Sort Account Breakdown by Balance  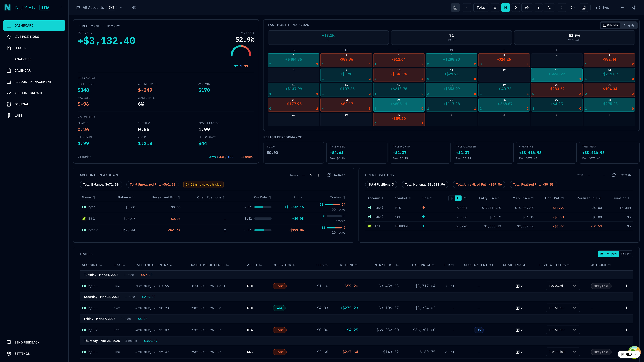tap(127, 197)
